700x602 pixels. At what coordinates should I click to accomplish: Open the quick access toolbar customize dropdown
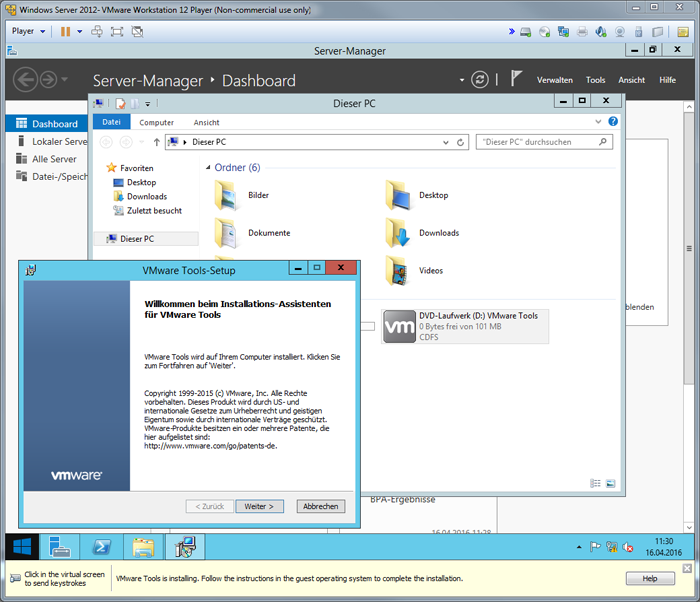coord(147,104)
